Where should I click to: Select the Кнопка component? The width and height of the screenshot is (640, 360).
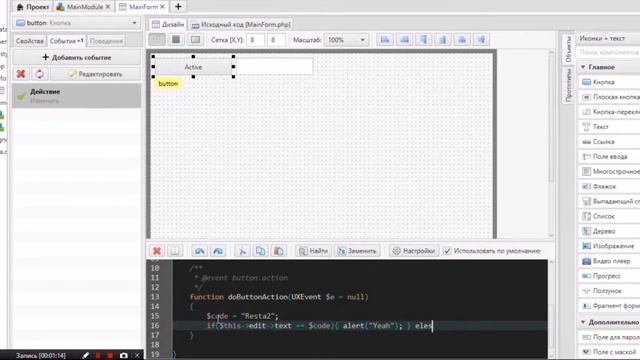coord(609,82)
